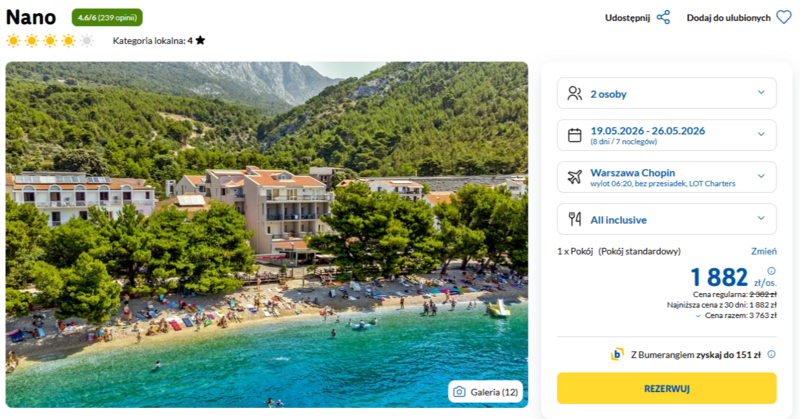800x419 pixels.
Task: Click the info icon beside the 1 882 price
Action: (x=771, y=271)
